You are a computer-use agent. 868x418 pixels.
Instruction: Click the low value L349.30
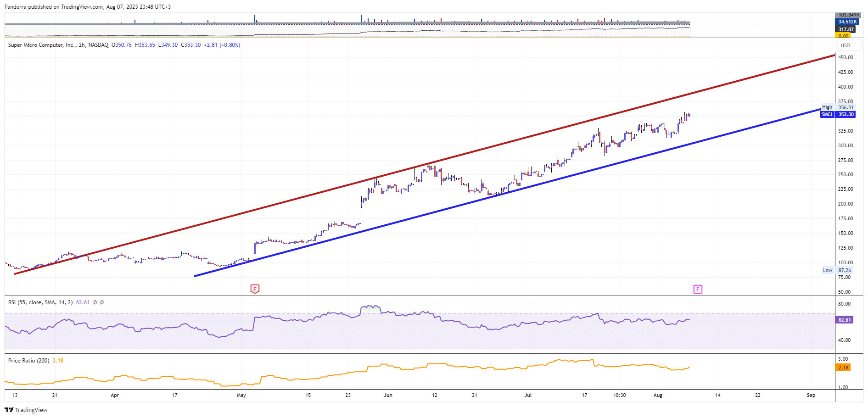point(168,45)
